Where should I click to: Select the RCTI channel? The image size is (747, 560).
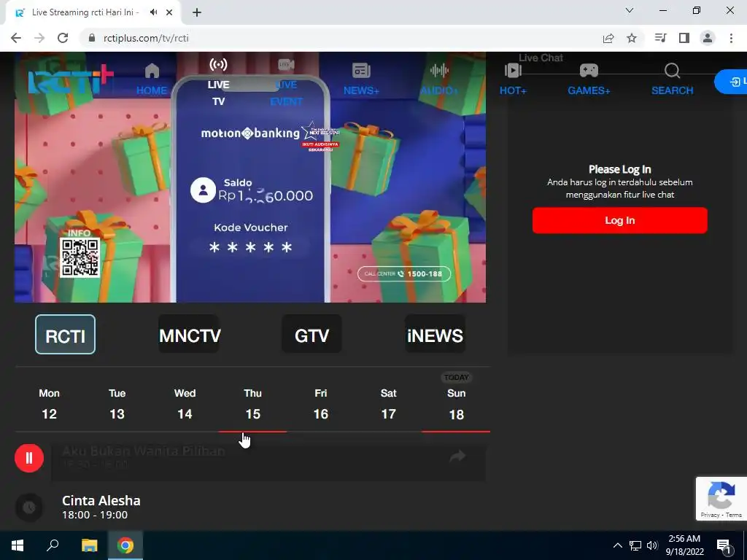click(x=65, y=334)
